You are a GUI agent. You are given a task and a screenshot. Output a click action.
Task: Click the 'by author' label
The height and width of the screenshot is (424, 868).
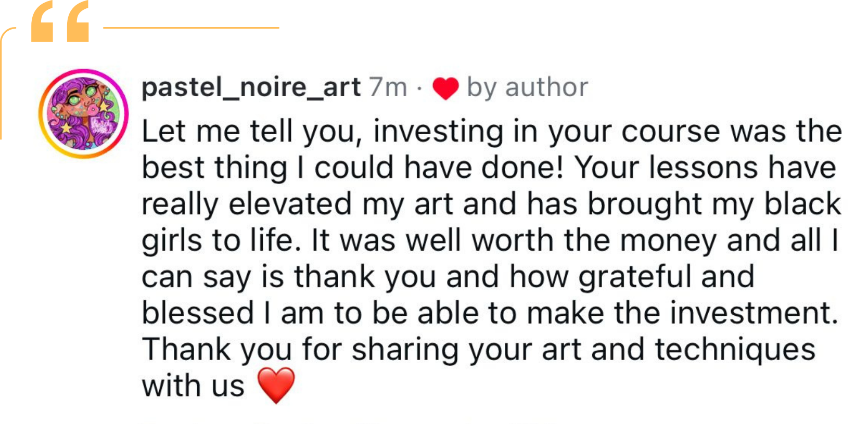[527, 87]
